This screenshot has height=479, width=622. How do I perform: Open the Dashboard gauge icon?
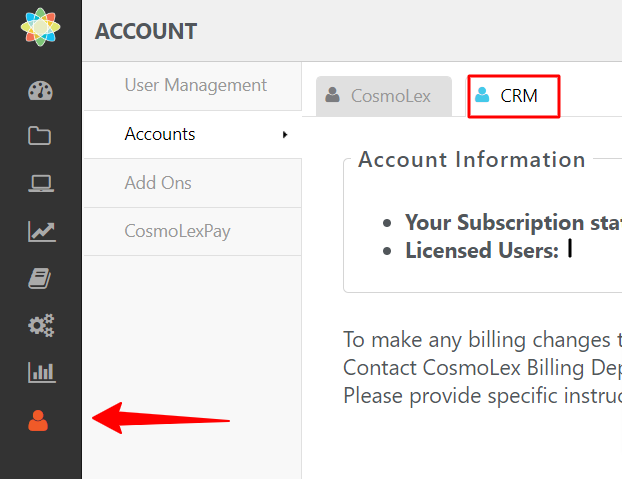point(40,91)
